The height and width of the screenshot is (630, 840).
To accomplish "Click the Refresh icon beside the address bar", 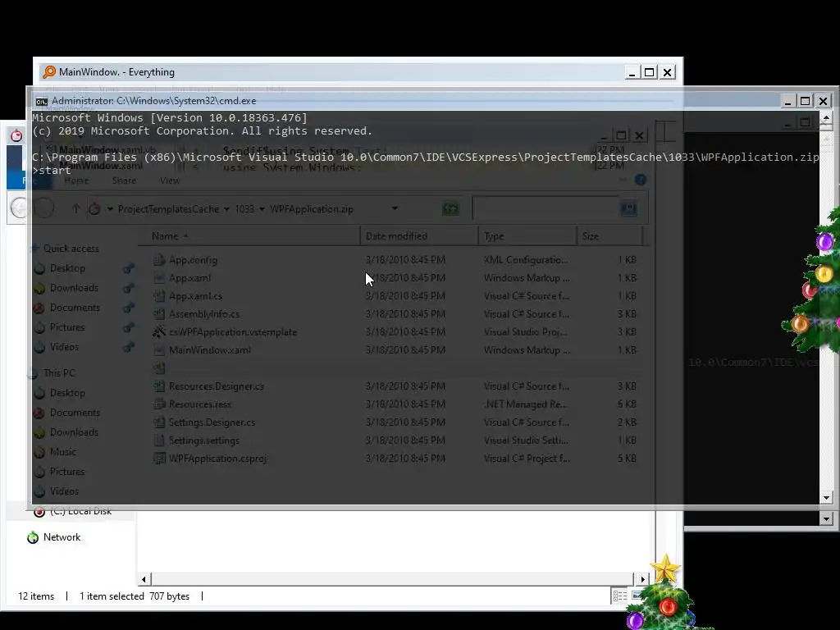I will [x=451, y=209].
